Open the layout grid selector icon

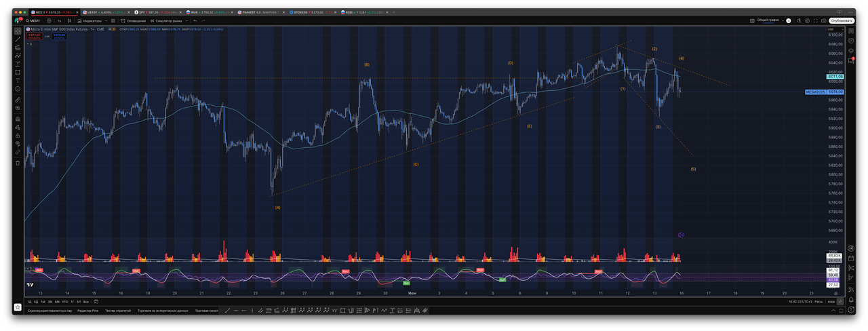tap(752, 20)
